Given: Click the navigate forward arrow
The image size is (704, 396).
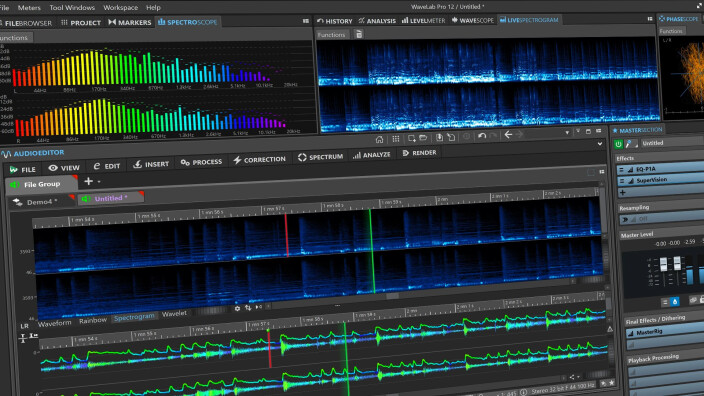Looking at the screenshot, I should click(x=520, y=134).
